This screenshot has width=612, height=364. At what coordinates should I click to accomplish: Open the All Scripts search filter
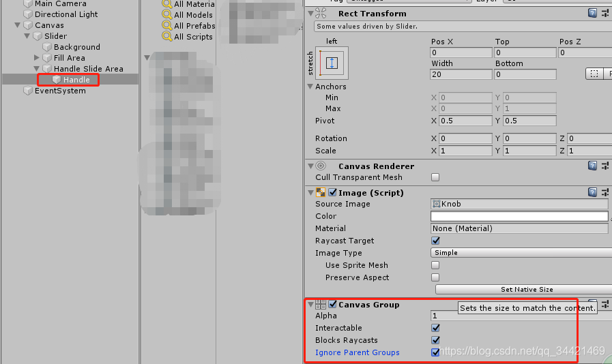click(x=193, y=37)
